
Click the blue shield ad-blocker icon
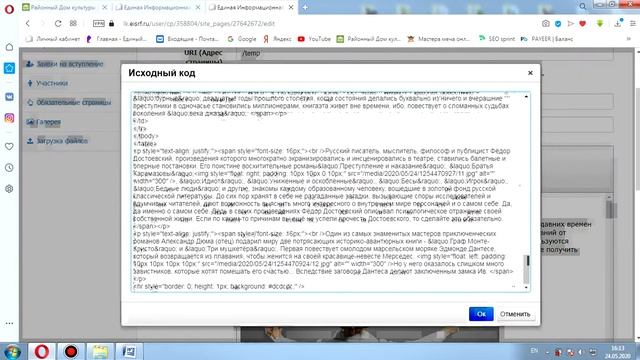[x=558, y=24]
